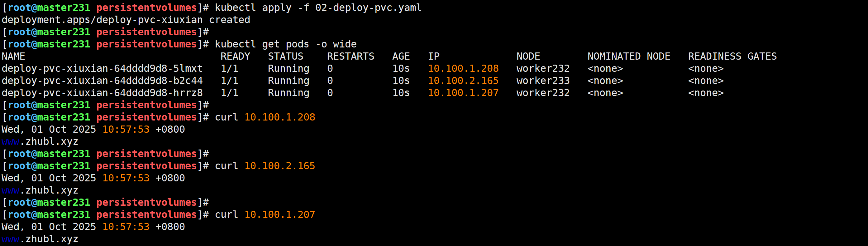Click the worker233 node cell

click(x=543, y=81)
